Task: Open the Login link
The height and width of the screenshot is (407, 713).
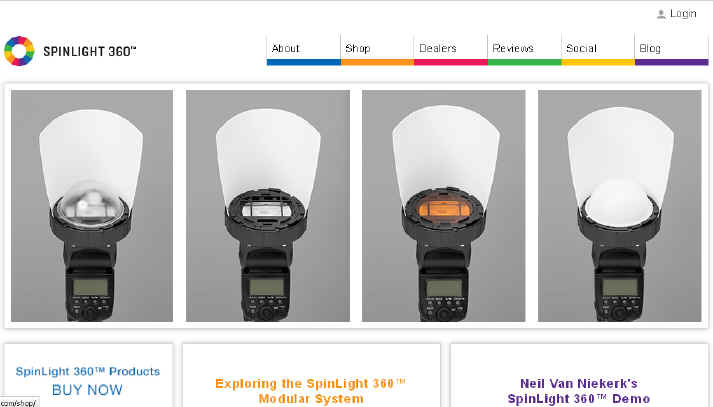Action: coord(683,14)
